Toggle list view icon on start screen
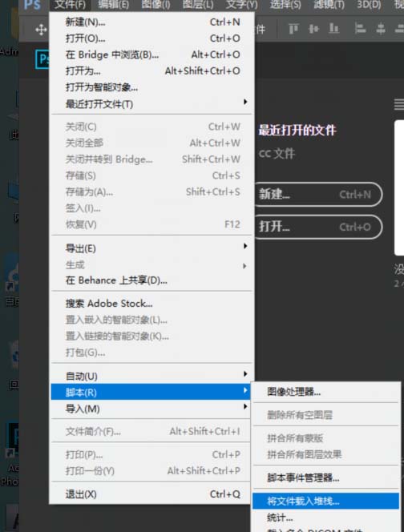Viewport: 404px width, 532px height. [x=399, y=104]
